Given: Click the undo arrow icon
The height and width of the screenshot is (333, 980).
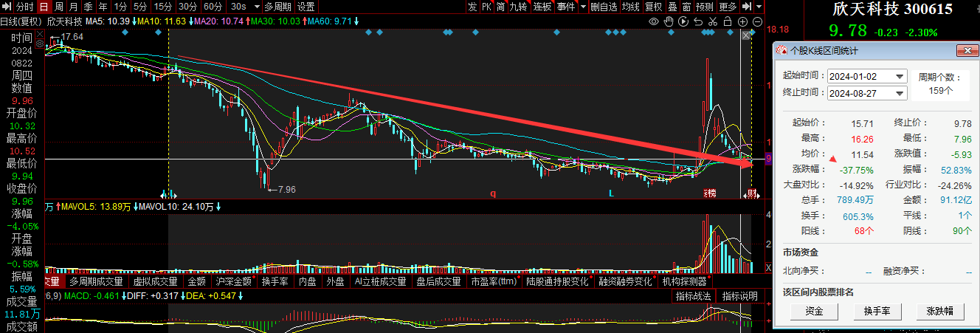Looking at the screenshot, I should (699, 21).
